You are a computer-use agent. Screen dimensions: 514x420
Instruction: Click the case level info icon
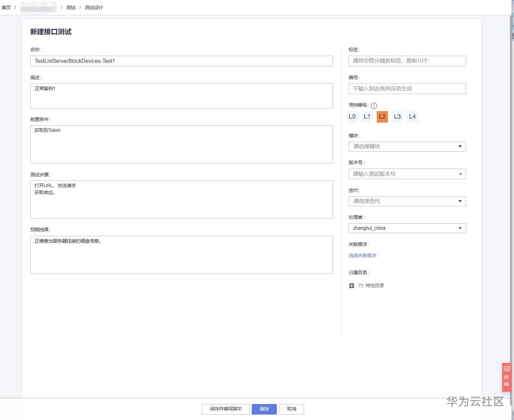pyautogui.click(x=374, y=106)
